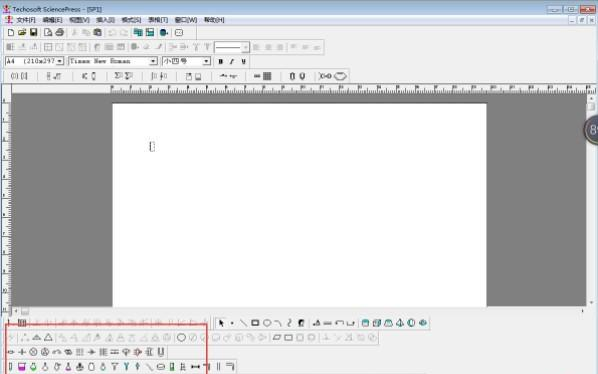The image size is (598, 374).
Task: Open the line style dropdown
Action: point(245,47)
